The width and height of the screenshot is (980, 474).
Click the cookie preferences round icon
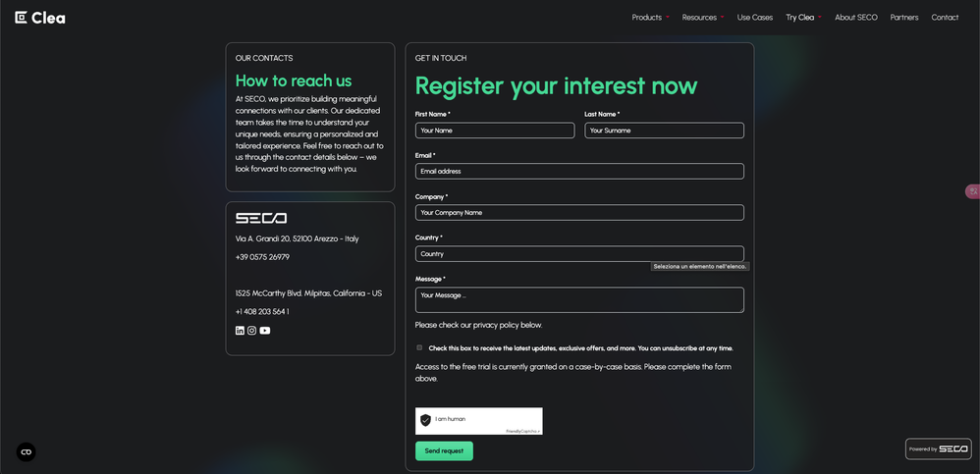coord(27,451)
